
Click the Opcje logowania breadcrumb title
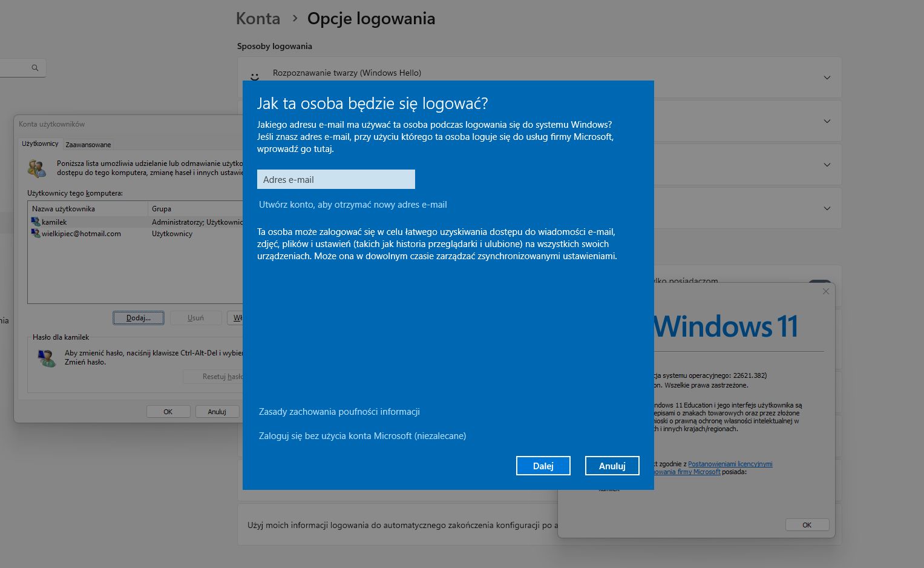click(x=371, y=19)
